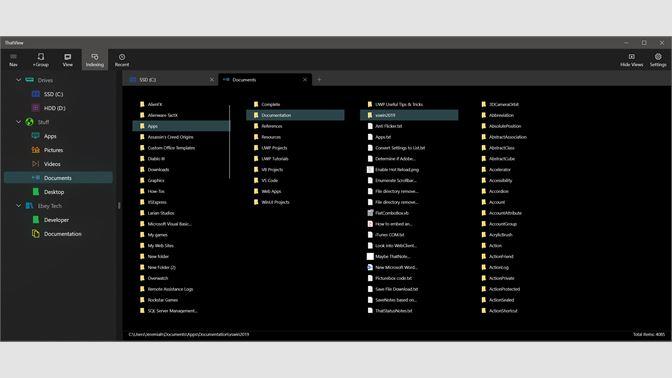Viewport: 672px width, 378px height.
Task: Open Developer in the sidebar
Action: tap(58, 220)
